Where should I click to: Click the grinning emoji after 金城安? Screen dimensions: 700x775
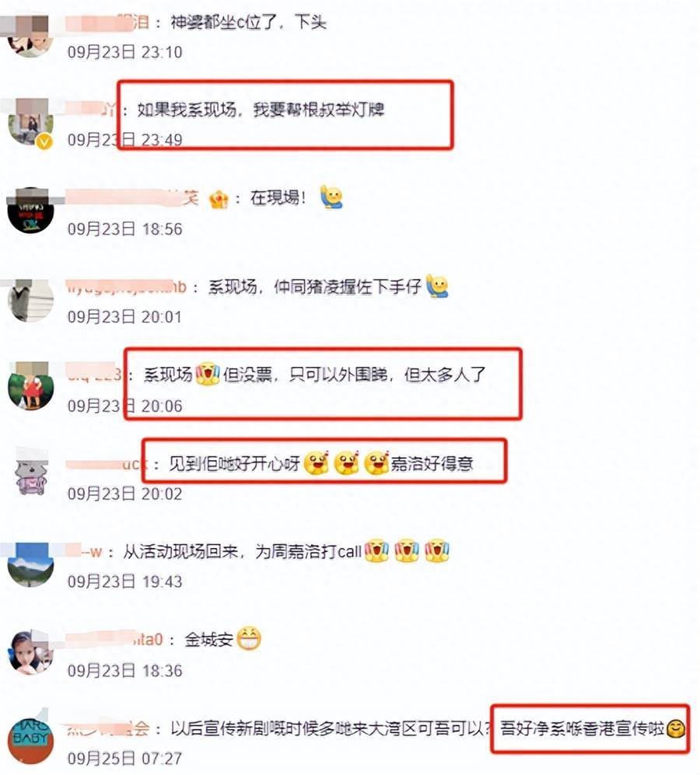pyautogui.click(x=249, y=639)
